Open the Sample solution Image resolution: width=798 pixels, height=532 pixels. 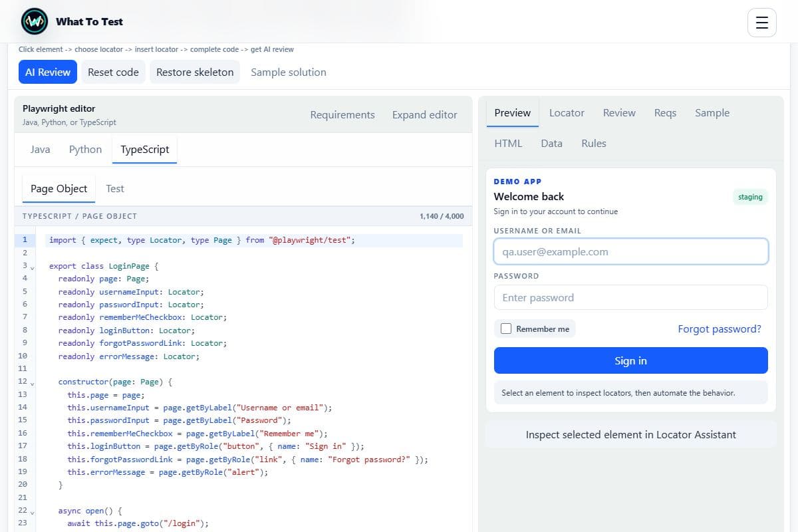pyautogui.click(x=289, y=72)
